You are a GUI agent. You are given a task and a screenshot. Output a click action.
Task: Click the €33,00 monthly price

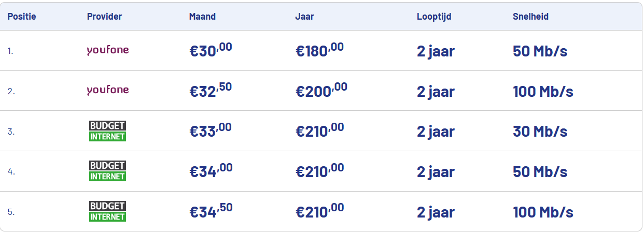211,131
